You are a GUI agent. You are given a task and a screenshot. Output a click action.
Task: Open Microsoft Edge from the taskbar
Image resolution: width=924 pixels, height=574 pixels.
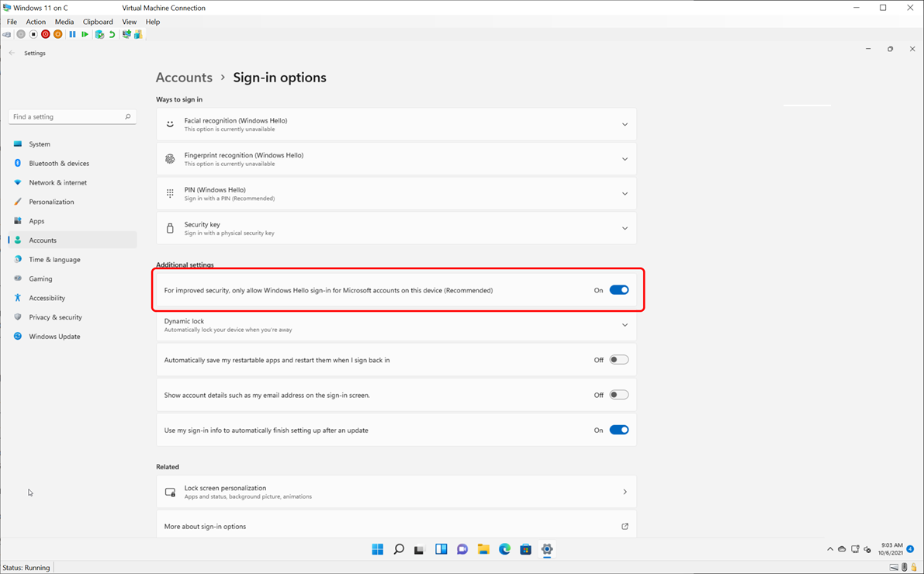point(504,549)
